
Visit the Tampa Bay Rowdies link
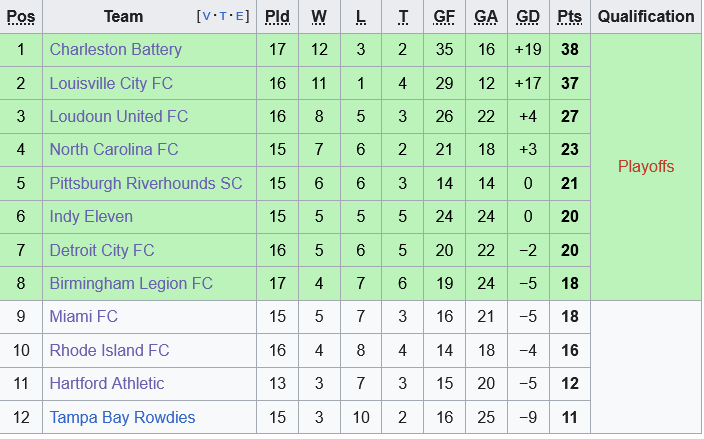(x=122, y=417)
